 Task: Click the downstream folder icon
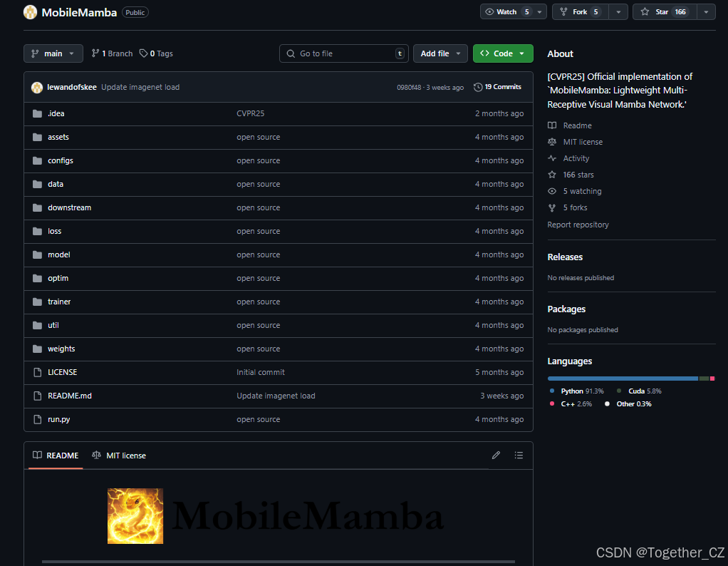(x=38, y=207)
